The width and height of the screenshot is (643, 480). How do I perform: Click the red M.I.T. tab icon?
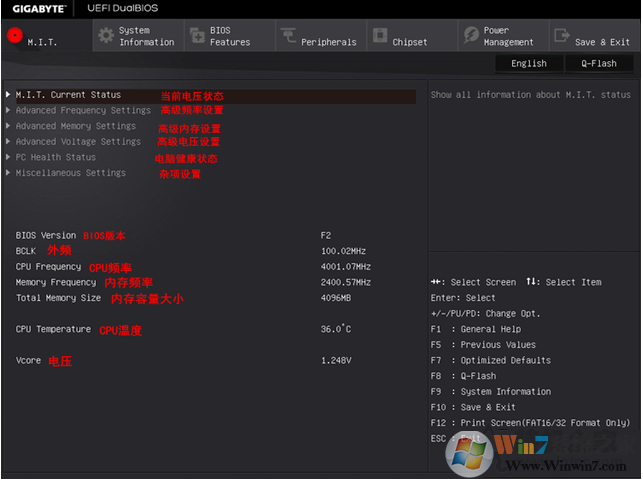click(x=15, y=35)
